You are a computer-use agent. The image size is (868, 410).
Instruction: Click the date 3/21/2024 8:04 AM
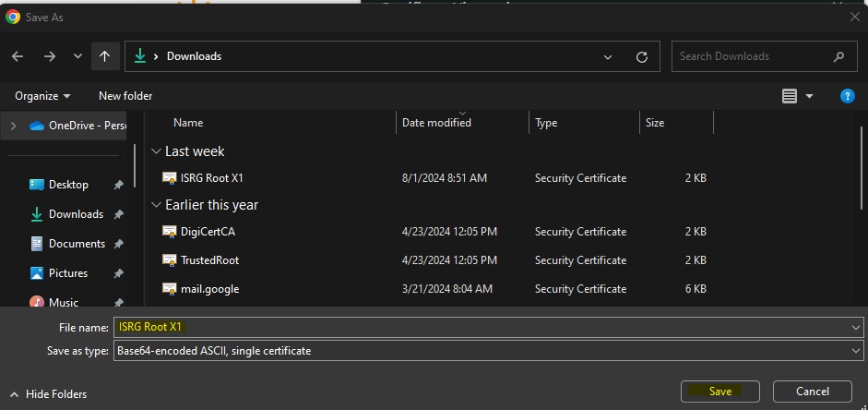click(x=447, y=289)
